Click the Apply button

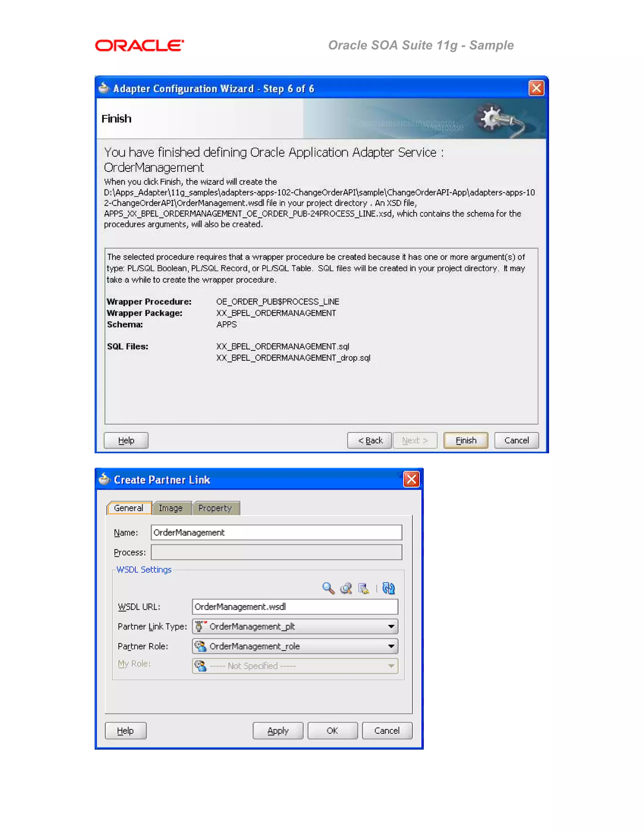[278, 731]
